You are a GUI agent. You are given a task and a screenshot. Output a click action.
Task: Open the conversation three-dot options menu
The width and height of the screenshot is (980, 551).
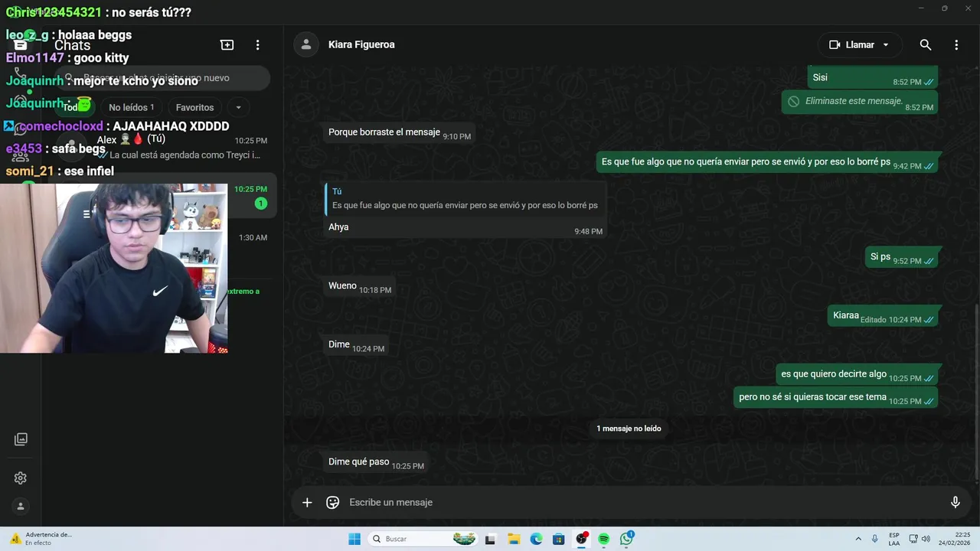click(x=956, y=44)
